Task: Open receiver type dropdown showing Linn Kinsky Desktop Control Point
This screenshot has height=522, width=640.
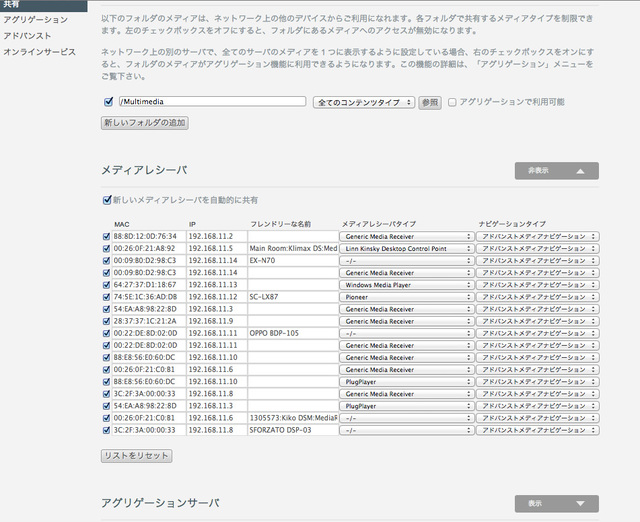Action: tap(406, 248)
